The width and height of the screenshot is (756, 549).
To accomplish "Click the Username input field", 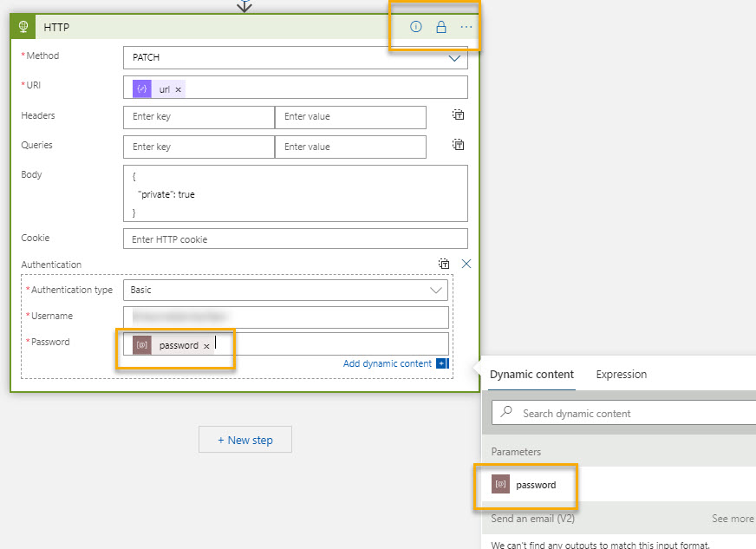I will click(286, 317).
